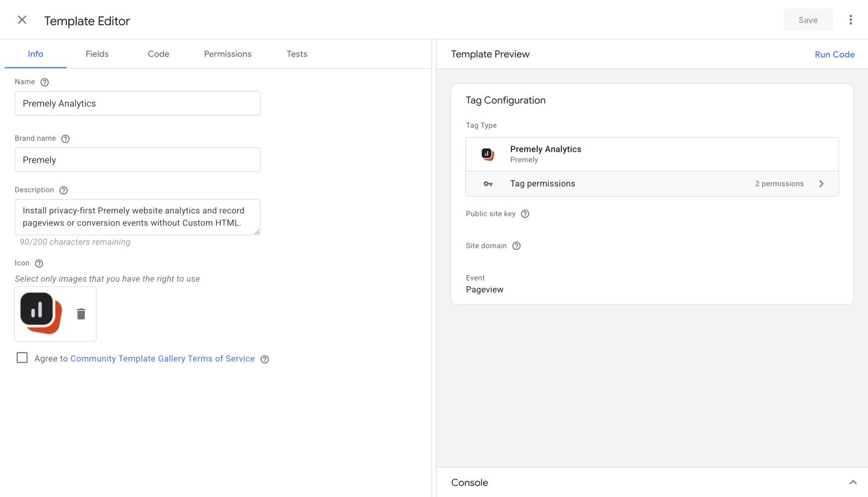Click the Name input field
The height and width of the screenshot is (497, 868).
(138, 103)
